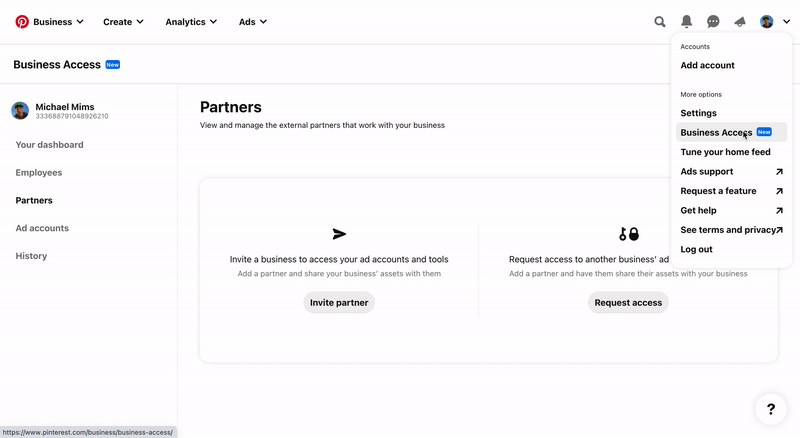
Task: Click the Request access button
Action: tap(628, 302)
